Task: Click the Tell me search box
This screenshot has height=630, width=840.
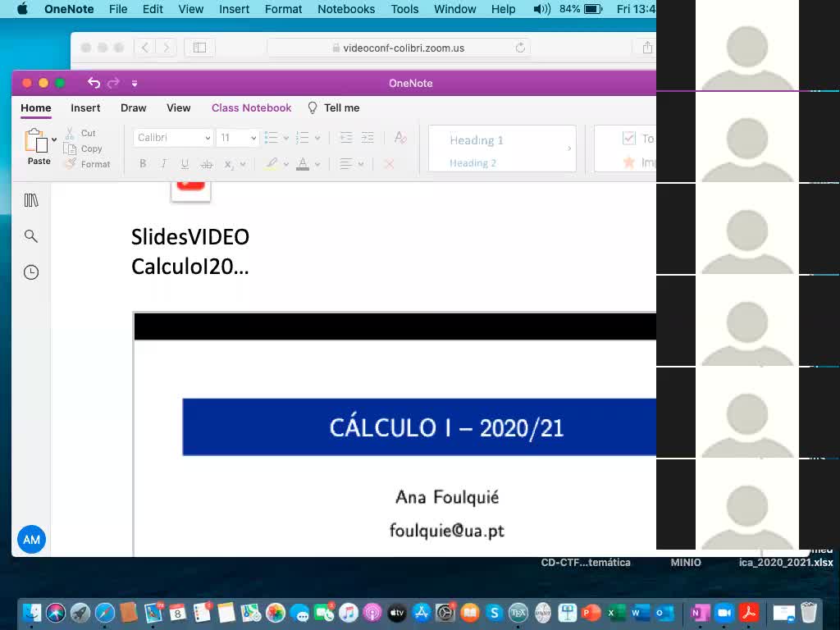Action: pos(334,107)
